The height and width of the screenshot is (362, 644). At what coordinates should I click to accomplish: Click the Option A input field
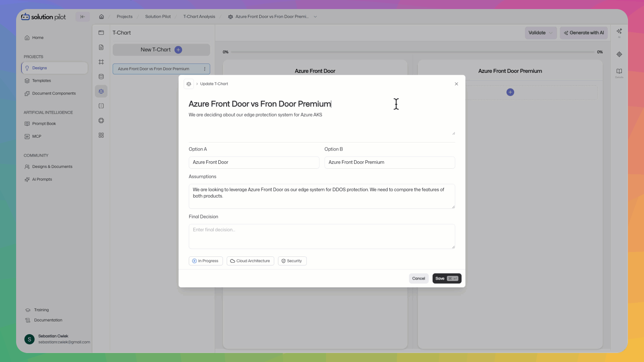(254, 163)
